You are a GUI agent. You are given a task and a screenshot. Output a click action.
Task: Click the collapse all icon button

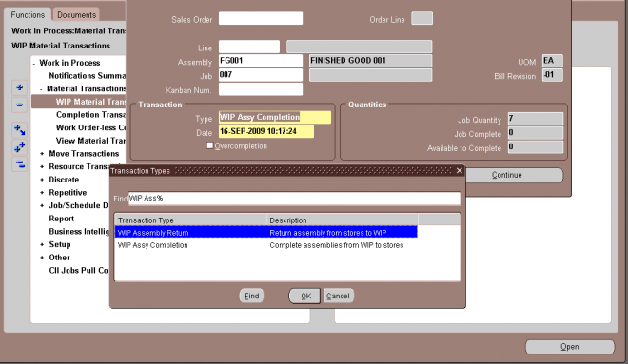[x=19, y=164]
